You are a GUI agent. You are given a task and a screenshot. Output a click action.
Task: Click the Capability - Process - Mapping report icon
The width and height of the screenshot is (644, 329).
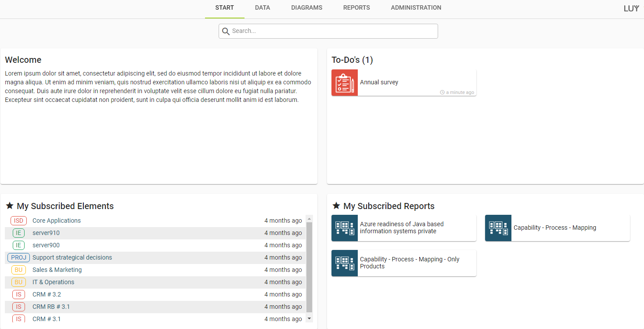pyautogui.click(x=498, y=228)
